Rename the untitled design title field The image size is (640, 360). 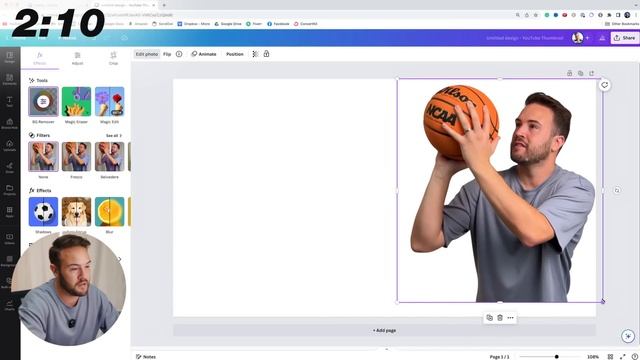coord(524,38)
